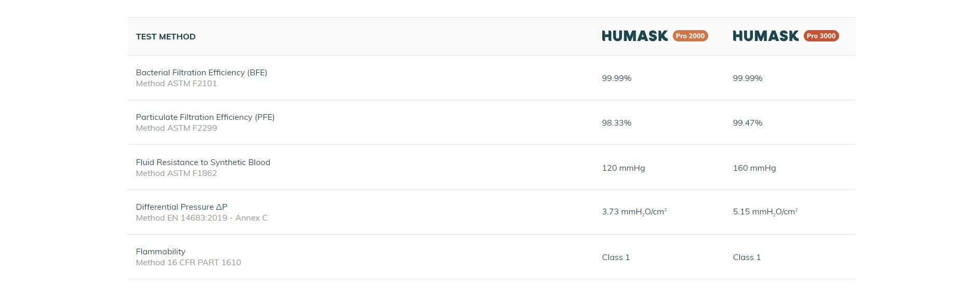Click the 98.33% PFE value
This screenshot has width=980, height=300.
pyautogui.click(x=617, y=123)
